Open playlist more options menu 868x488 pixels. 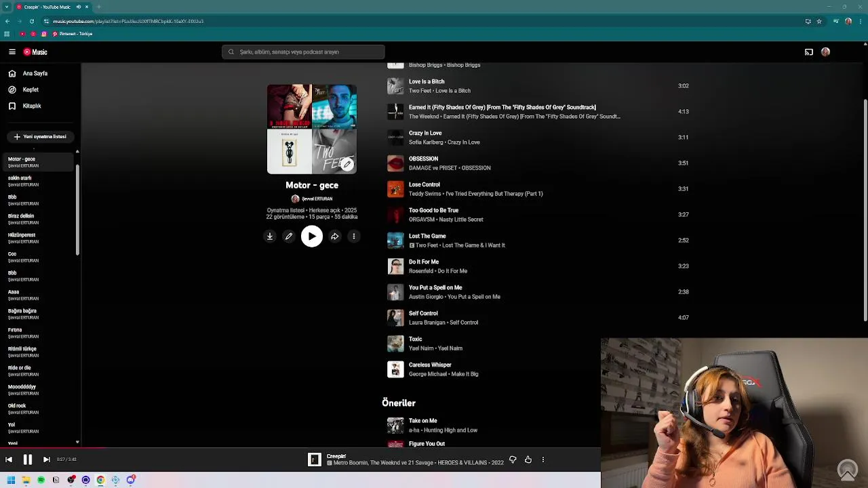353,236
